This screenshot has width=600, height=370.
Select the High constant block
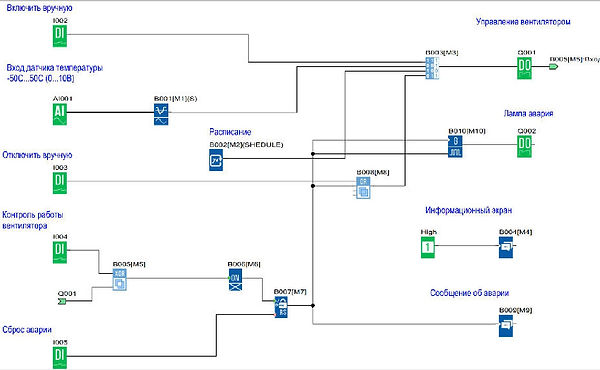[428, 247]
